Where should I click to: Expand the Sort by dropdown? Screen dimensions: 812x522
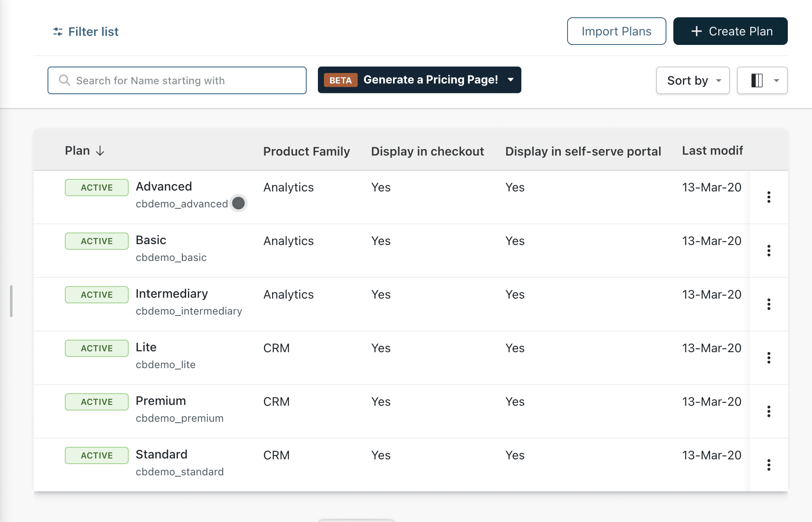(x=693, y=80)
